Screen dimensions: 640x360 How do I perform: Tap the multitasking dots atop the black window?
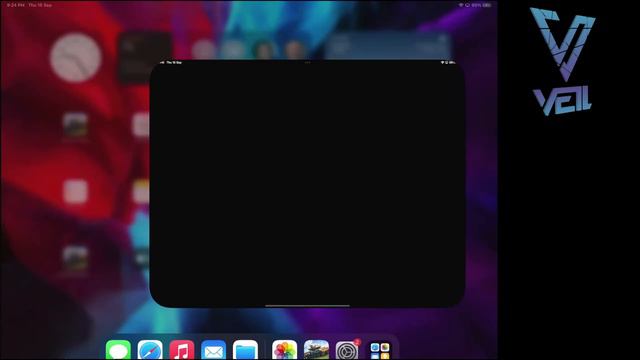(307, 62)
